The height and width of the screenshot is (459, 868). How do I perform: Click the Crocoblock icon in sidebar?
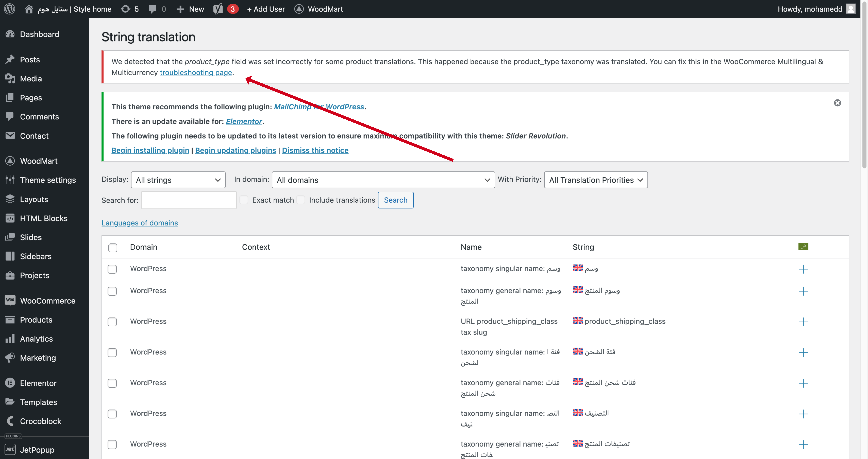point(10,421)
